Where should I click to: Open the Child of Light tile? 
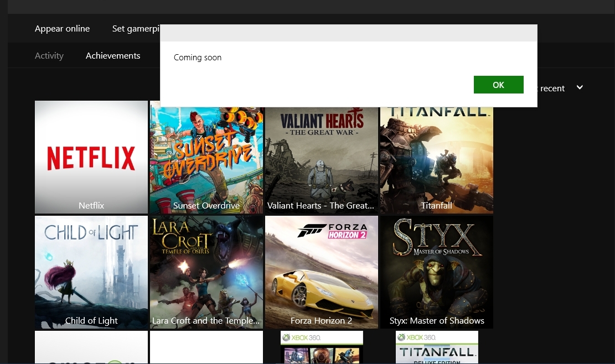tap(91, 272)
